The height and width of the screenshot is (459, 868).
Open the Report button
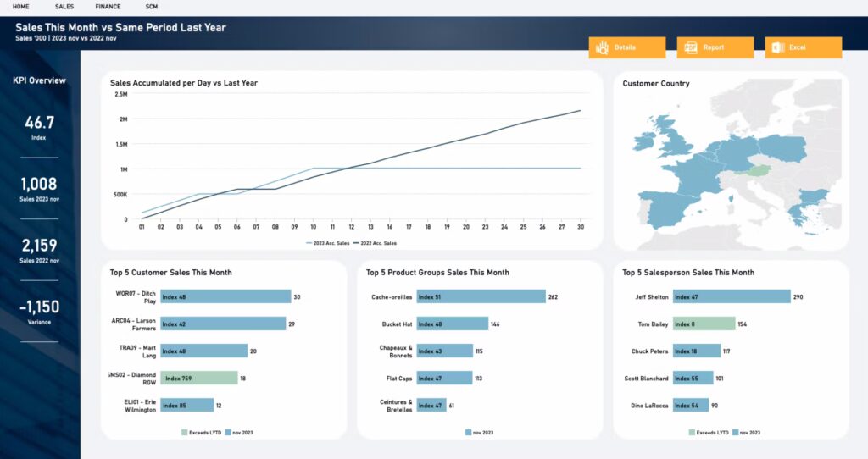click(x=715, y=47)
